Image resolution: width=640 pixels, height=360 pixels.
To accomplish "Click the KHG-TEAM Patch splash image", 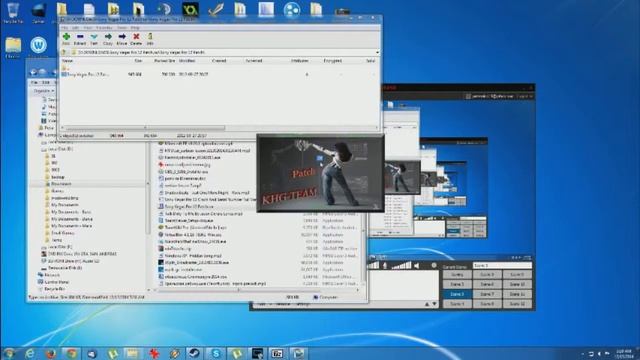I will click(x=320, y=173).
